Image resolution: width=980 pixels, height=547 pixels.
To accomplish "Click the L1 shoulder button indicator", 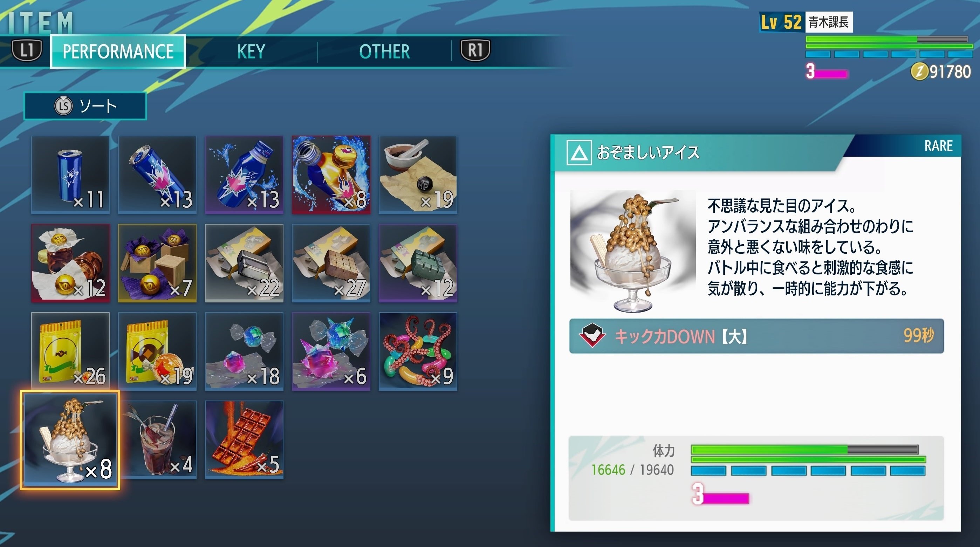I will [27, 50].
